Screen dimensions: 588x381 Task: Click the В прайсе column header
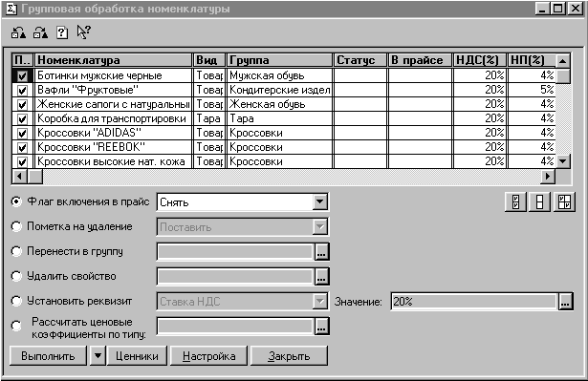pos(420,60)
